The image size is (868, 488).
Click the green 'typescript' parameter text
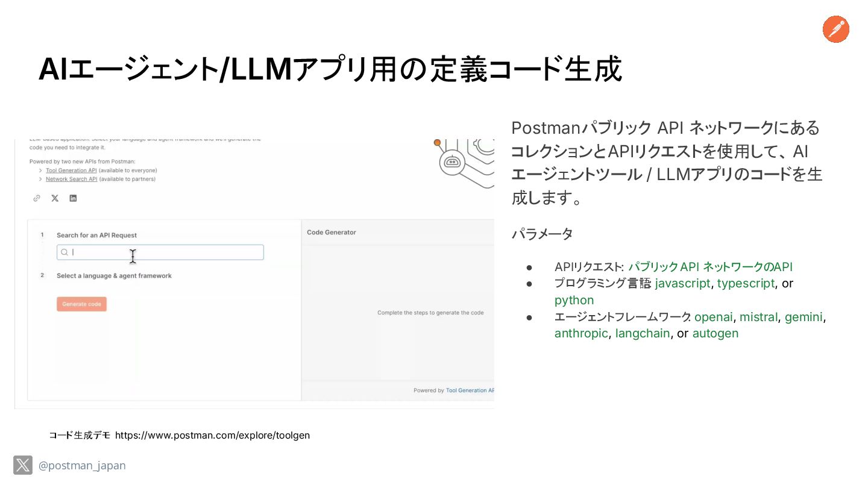(x=746, y=283)
